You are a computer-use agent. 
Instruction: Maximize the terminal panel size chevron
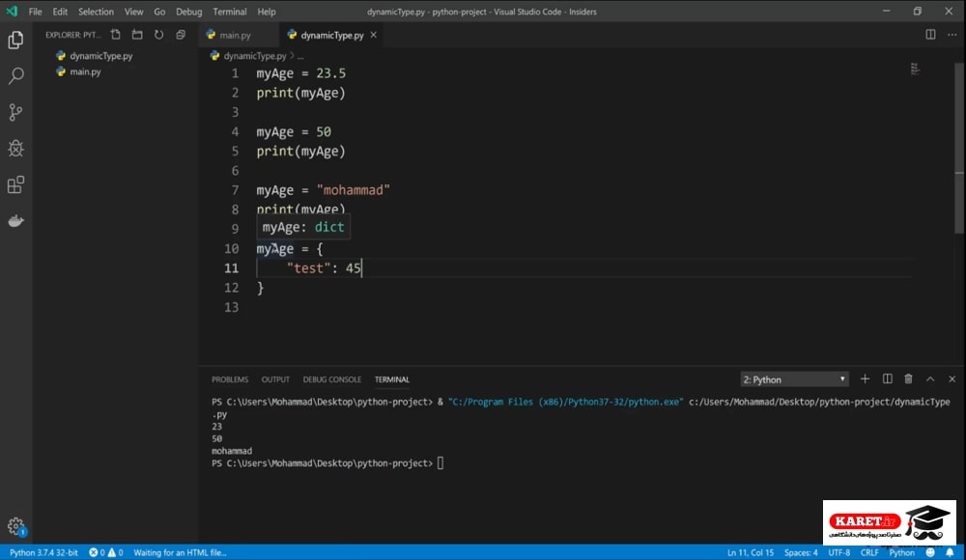point(930,378)
